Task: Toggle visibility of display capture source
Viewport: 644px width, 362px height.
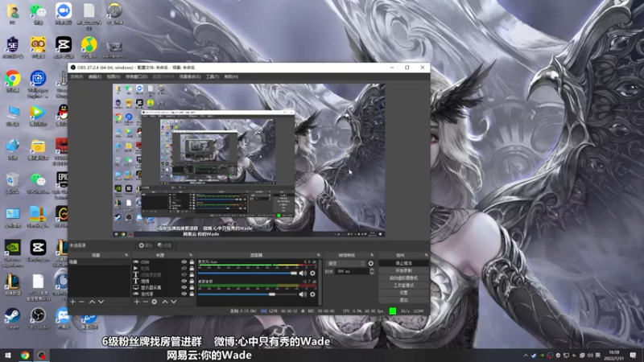Action: (x=184, y=288)
